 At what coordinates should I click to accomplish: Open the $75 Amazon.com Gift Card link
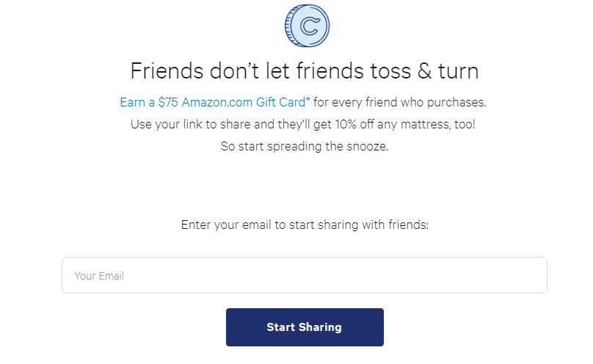coord(215,102)
